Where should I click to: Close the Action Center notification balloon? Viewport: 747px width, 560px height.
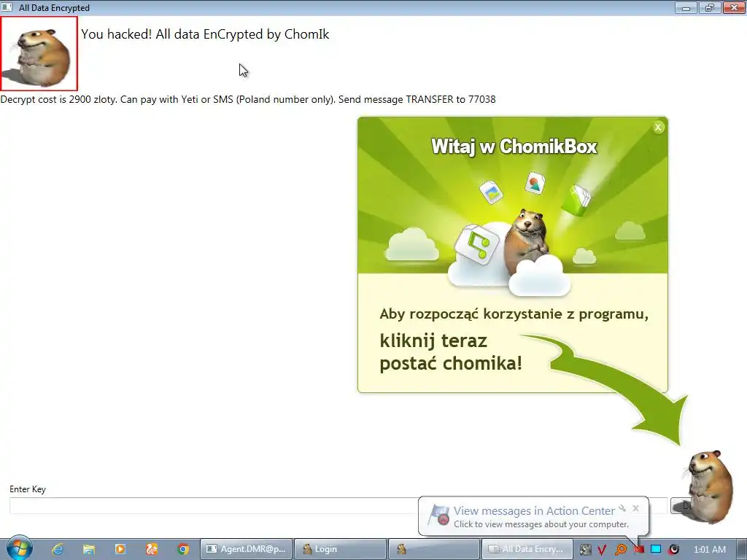pyautogui.click(x=635, y=508)
